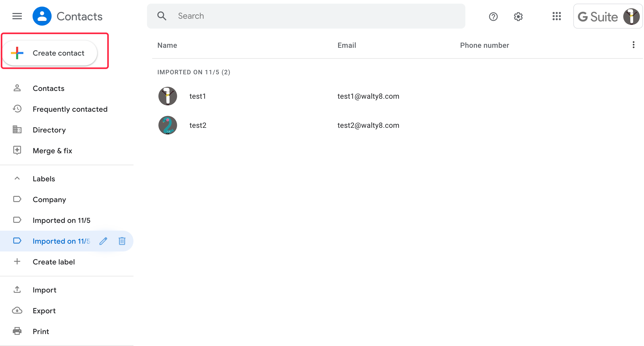The width and height of the screenshot is (644, 346).
Task: Open Merge & fix
Action: pos(52,151)
